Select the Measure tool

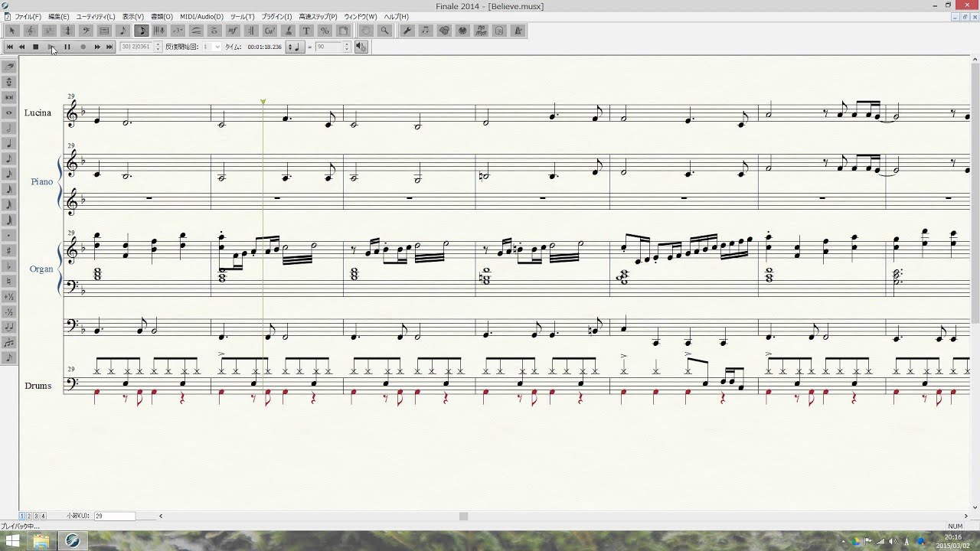point(104,31)
